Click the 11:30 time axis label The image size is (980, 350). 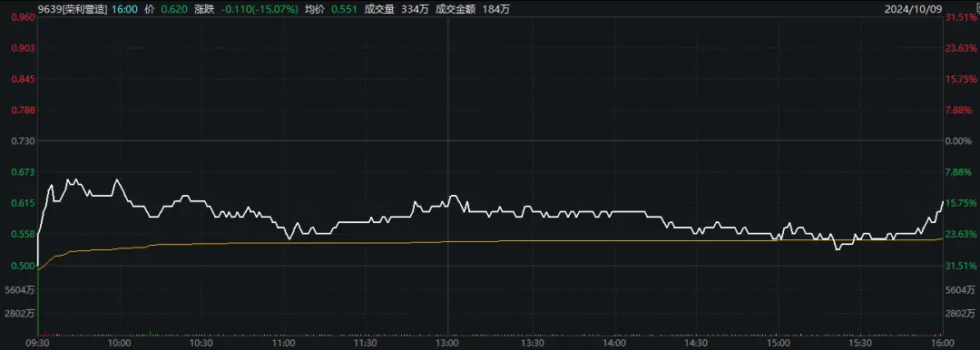coord(366,343)
